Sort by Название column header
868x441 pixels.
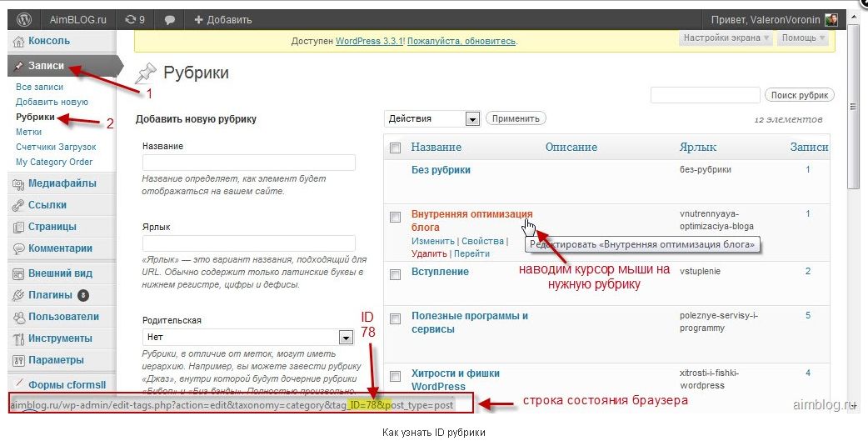coord(436,147)
